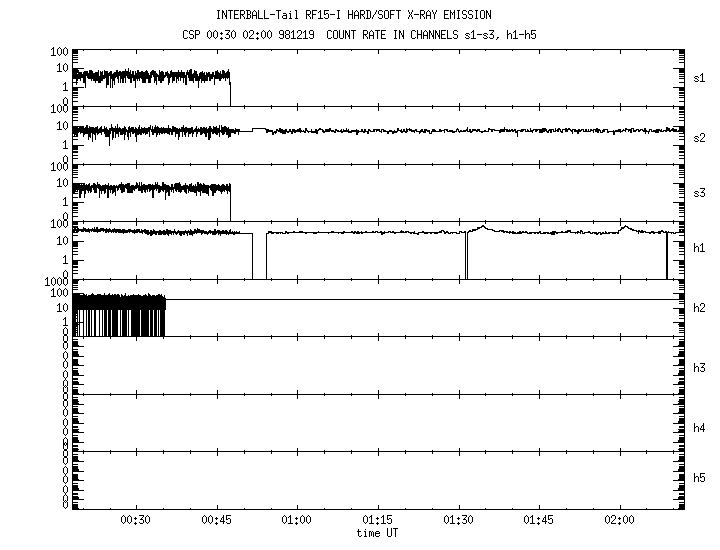Image resolution: width=720 pixels, height=550 pixels.
Task: Click the 00:45 time tick label
Action: (215, 521)
